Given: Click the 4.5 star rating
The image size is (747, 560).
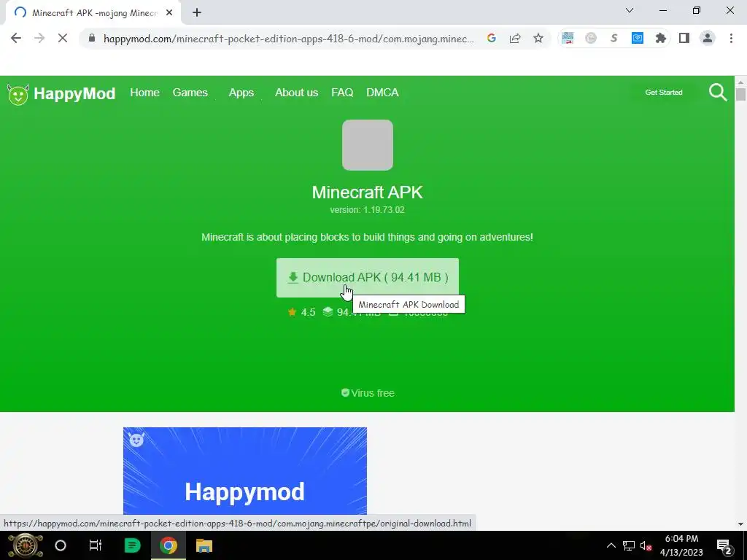Looking at the screenshot, I should click(301, 312).
